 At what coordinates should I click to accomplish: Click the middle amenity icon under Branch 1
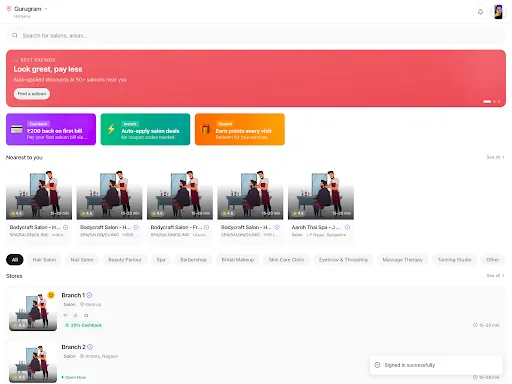(x=76, y=315)
